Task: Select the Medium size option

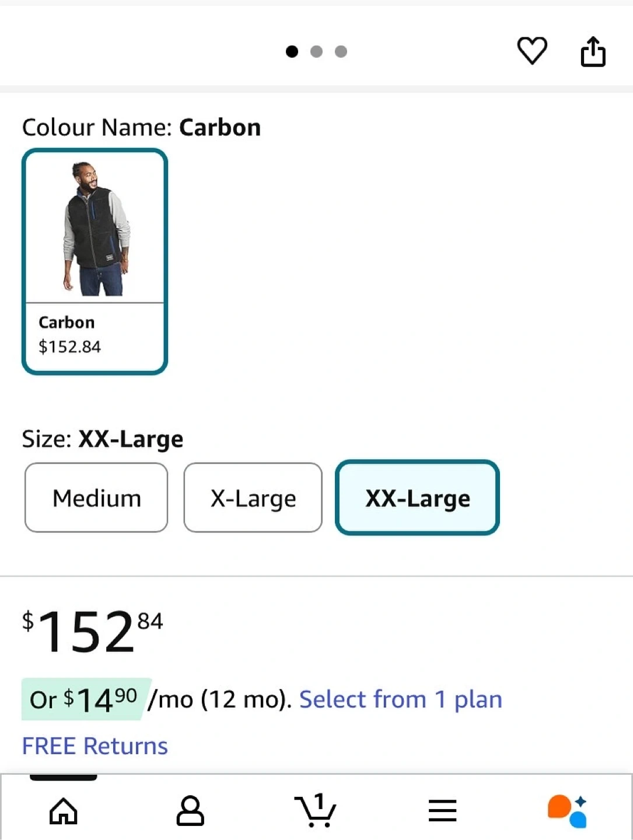Action: click(96, 498)
